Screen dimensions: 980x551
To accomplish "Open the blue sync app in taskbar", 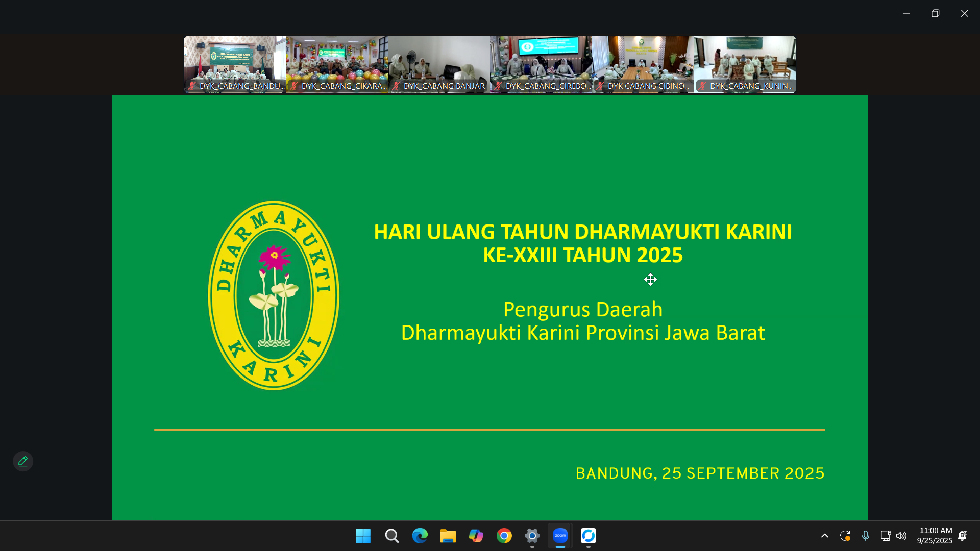I will tap(588, 536).
